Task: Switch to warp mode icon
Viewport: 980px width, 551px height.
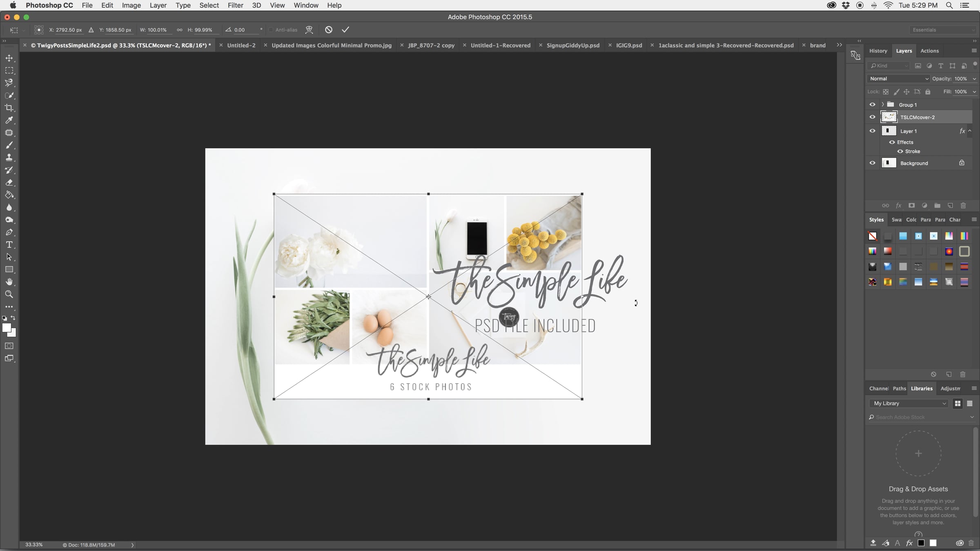Action: coord(309,30)
